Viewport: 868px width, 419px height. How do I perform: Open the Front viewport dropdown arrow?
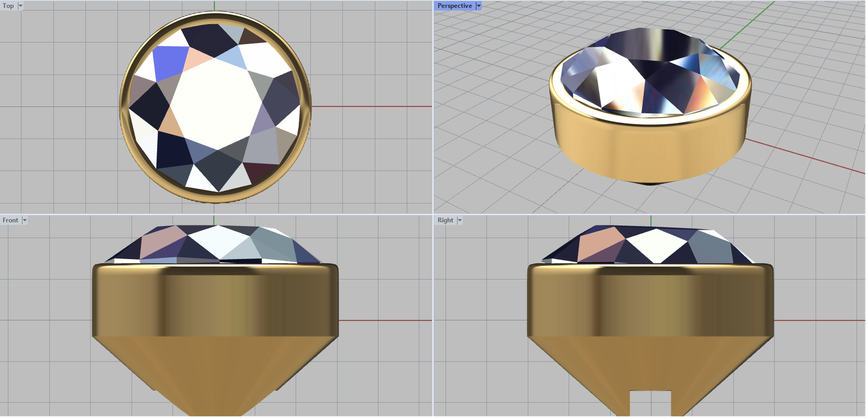[x=24, y=220]
